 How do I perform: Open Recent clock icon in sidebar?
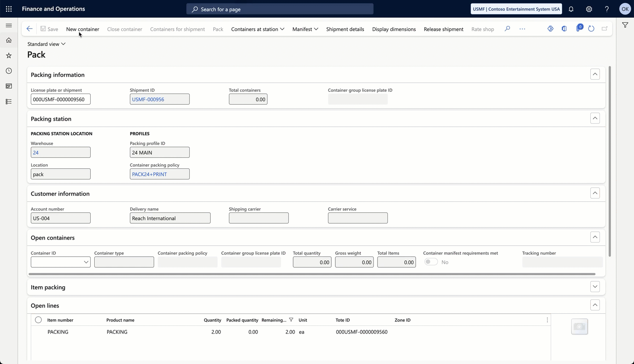click(x=9, y=71)
